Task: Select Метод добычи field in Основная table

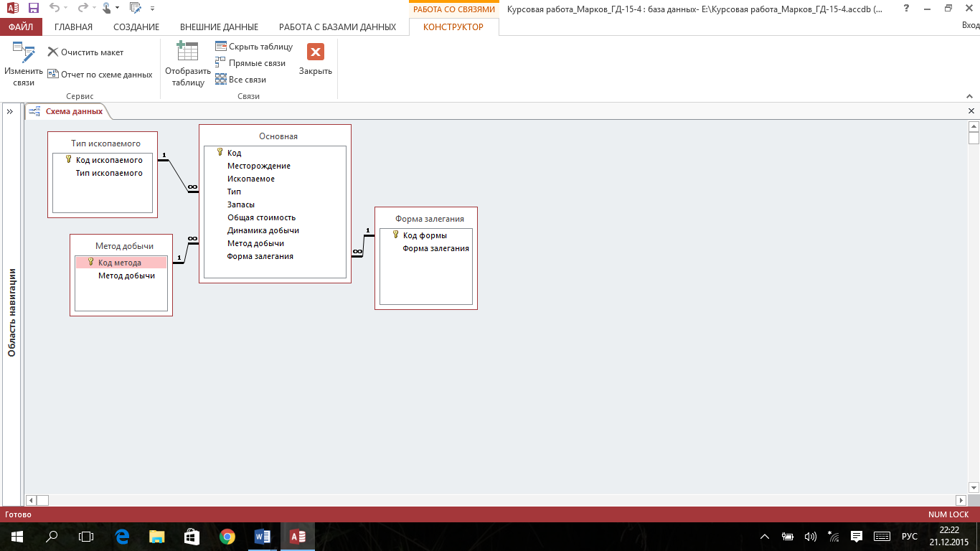Action: (x=275, y=243)
